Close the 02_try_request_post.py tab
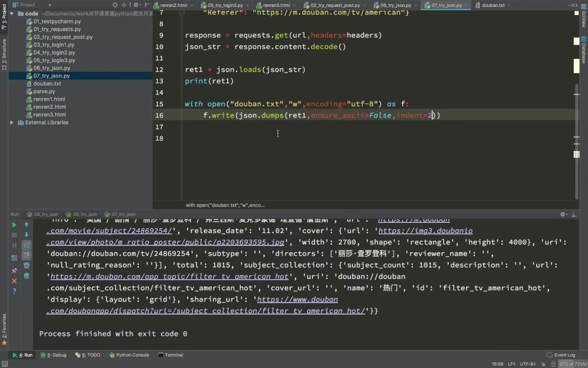This screenshot has width=588, height=368. click(364, 5)
